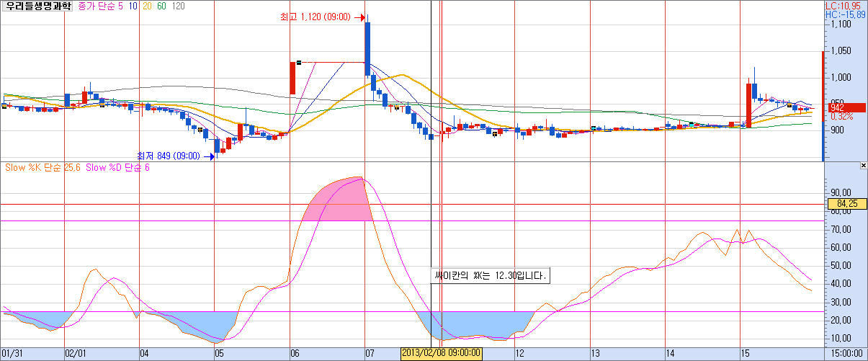Screen dimensions: 868x361
Task: Select the gray 120-period moving average legend
Action: (178, 6)
